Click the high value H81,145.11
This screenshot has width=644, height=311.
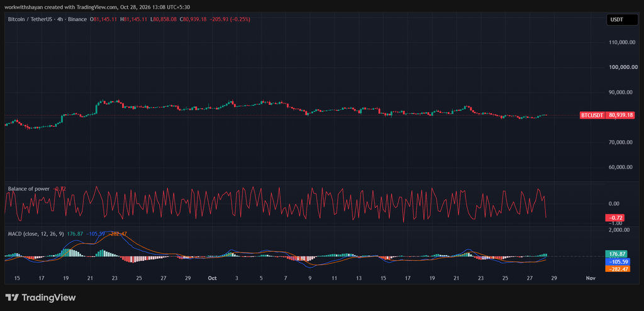133,19
